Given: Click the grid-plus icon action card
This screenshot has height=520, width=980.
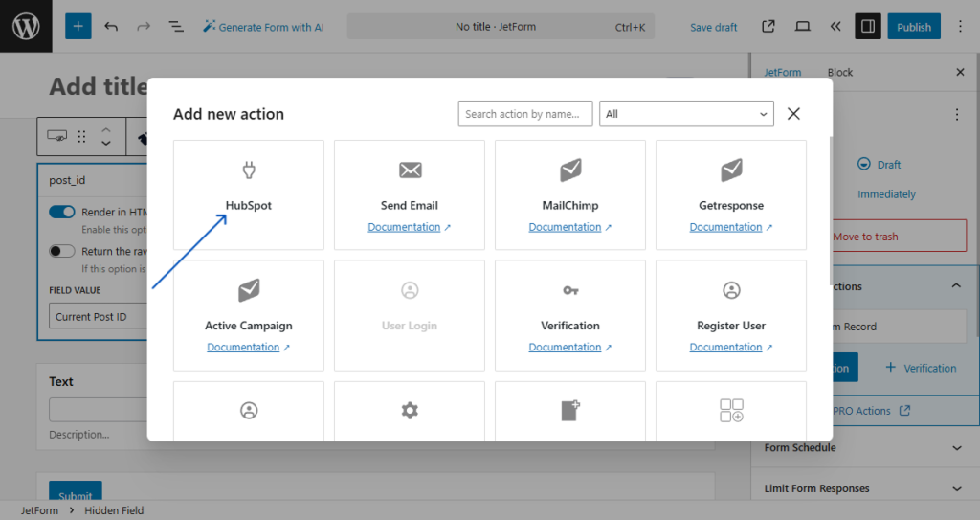Looking at the screenshot, I should tap(731, 411).
